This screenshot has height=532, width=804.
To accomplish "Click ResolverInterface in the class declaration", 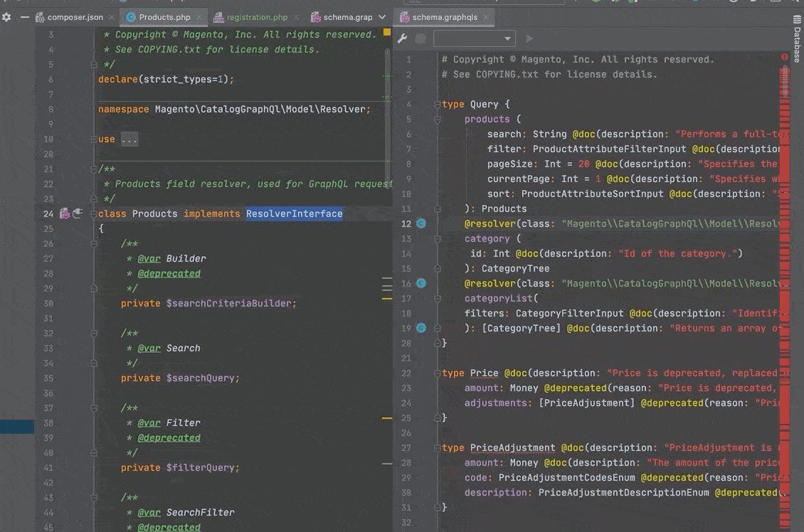I will click(294, 213).
